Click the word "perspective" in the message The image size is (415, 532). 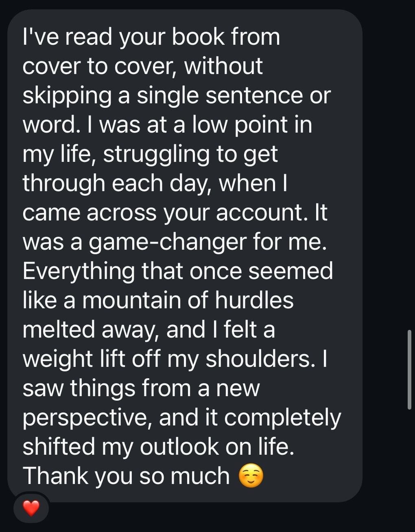87,418
